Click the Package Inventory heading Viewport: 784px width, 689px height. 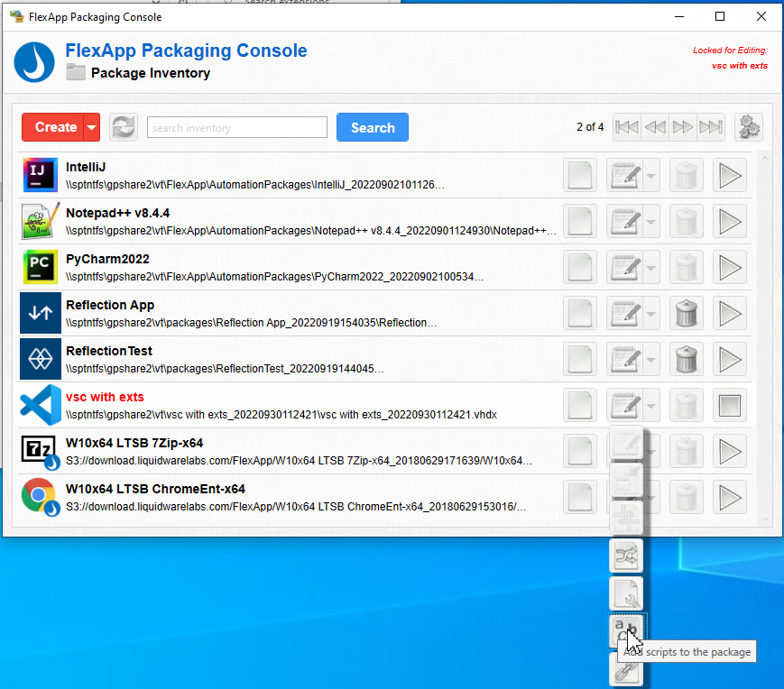pyautogui.click(x=151, y=73)
